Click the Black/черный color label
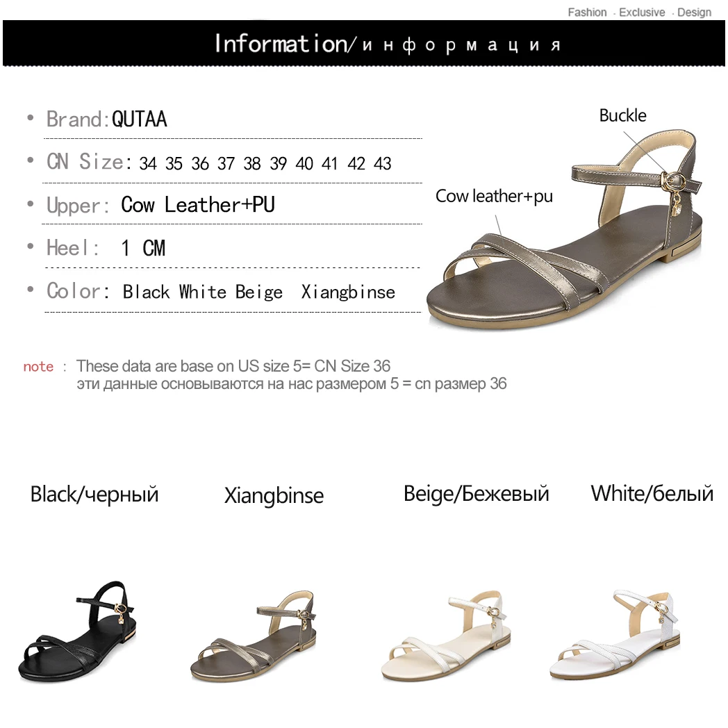 click(94, 495)
